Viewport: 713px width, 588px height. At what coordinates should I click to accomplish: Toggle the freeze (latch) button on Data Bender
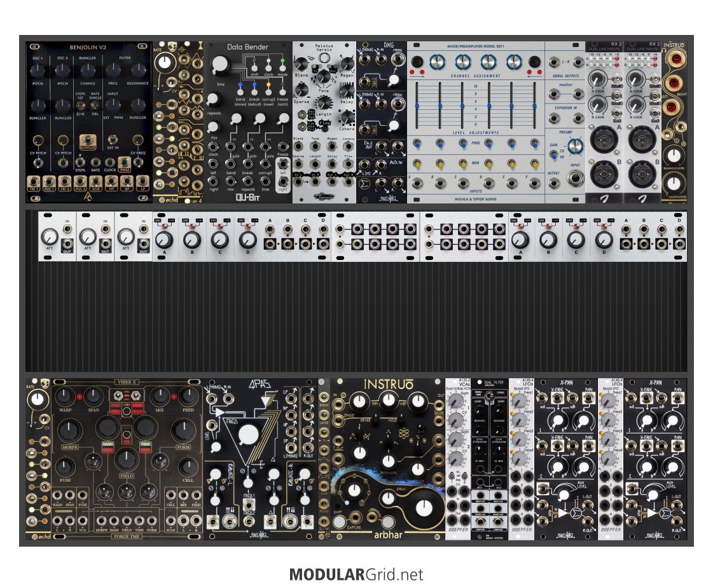point(282,92)
